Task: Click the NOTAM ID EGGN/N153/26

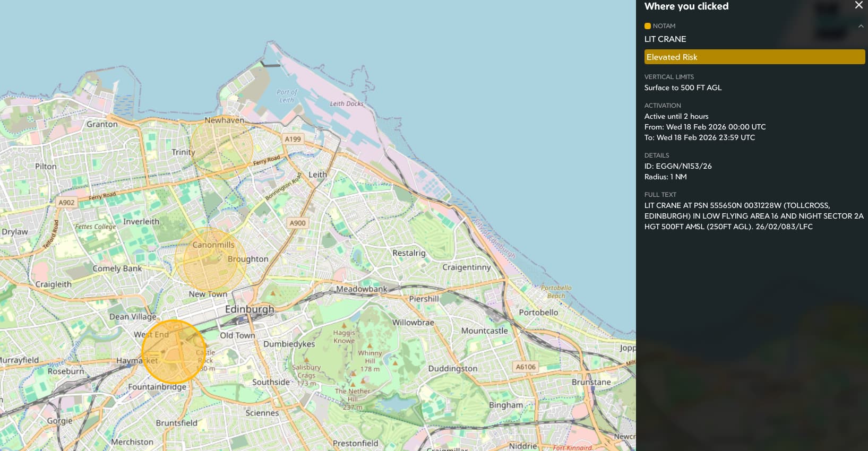Action: [x=678, y=166]
